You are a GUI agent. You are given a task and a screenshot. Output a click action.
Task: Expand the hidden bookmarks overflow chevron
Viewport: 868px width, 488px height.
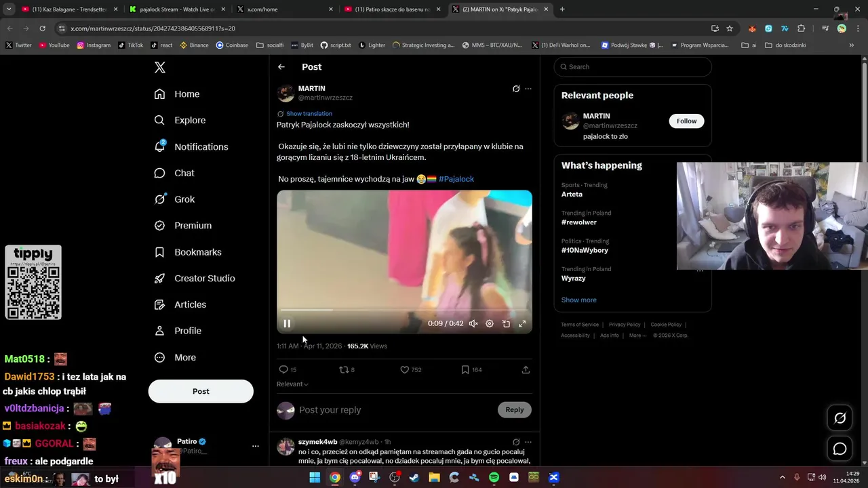pos(852,45)
